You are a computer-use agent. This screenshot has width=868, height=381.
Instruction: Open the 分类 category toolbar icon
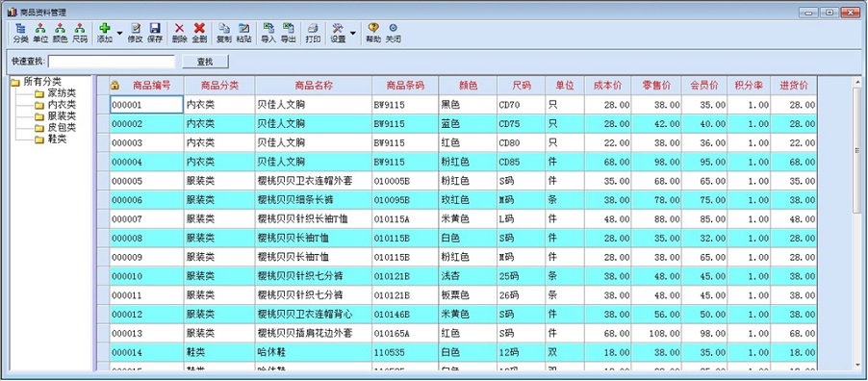point(20,34)
